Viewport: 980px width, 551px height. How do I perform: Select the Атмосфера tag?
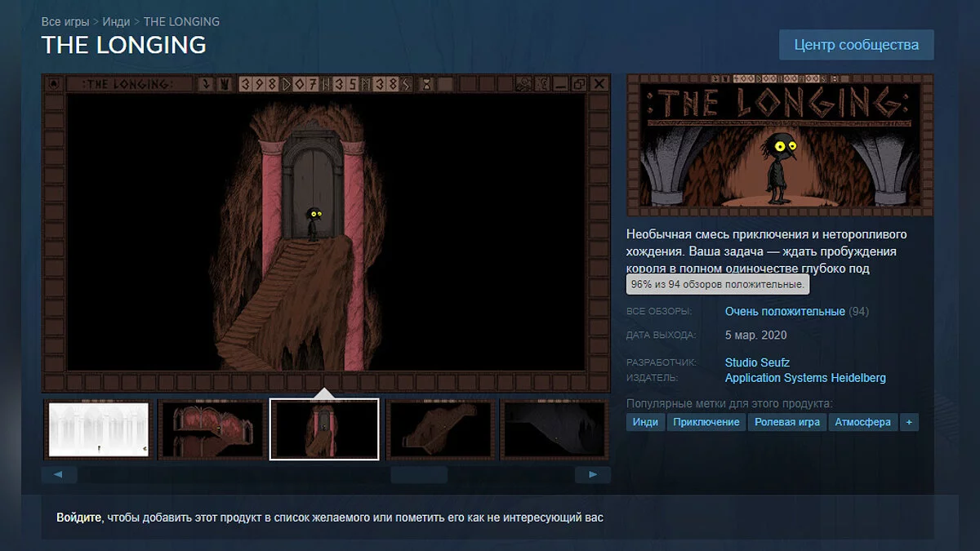click(862, 422)
